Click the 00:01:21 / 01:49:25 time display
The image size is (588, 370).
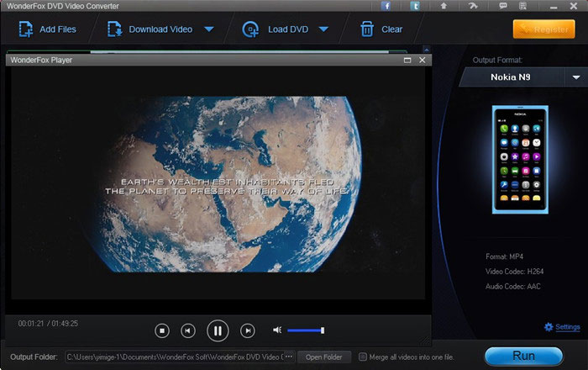pos(48,323)
